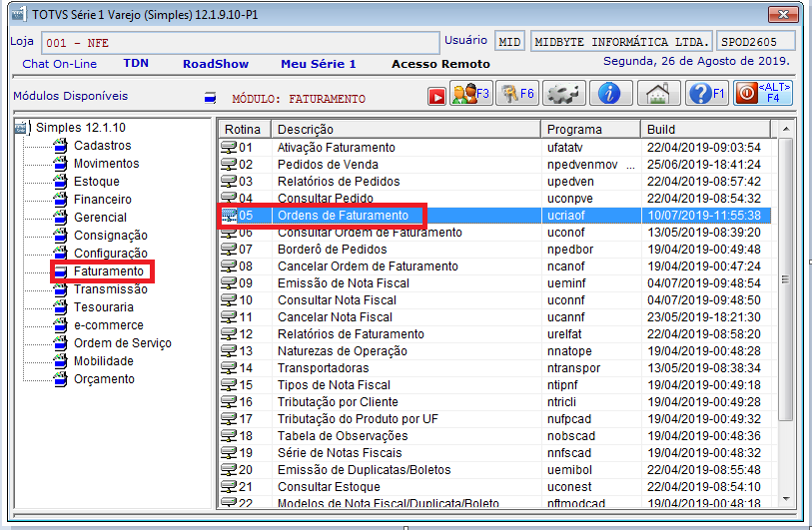
Task: Open the users F3 toolbar button
Action: (x=470, y=94)
